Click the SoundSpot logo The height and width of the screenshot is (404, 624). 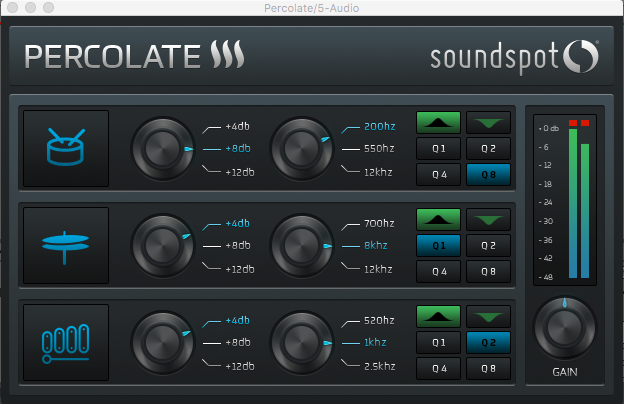(514, 58)
